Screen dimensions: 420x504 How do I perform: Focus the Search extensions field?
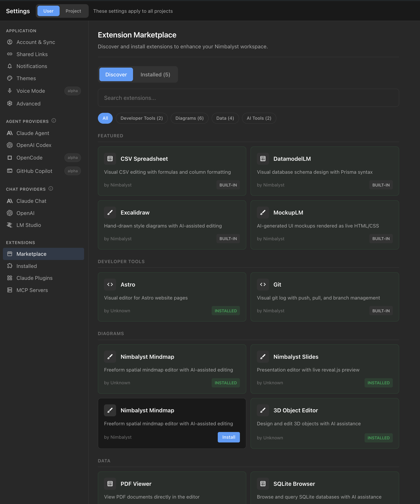[x=248, y=98]
